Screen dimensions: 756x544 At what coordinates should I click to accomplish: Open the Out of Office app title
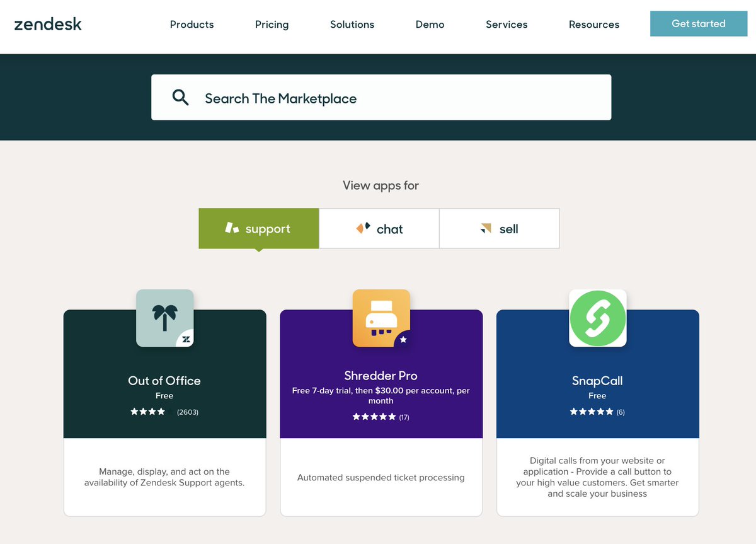[x=164, y=380]
